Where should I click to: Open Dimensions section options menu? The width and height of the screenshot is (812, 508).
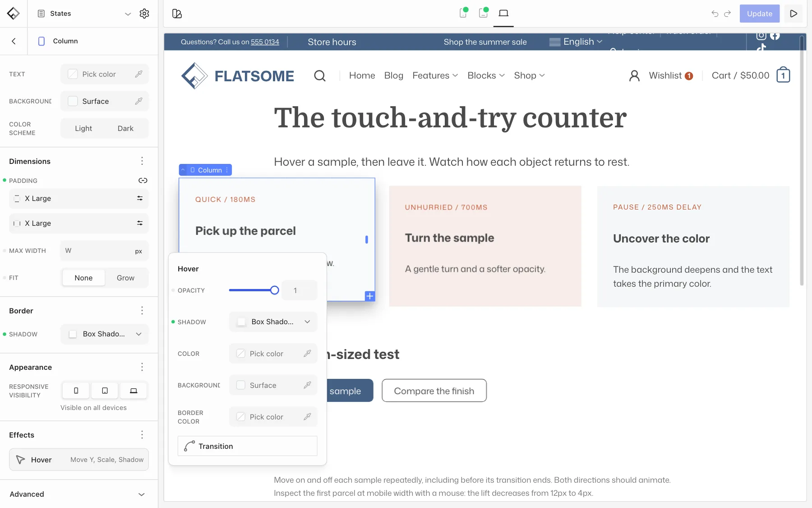click(142, 161)
